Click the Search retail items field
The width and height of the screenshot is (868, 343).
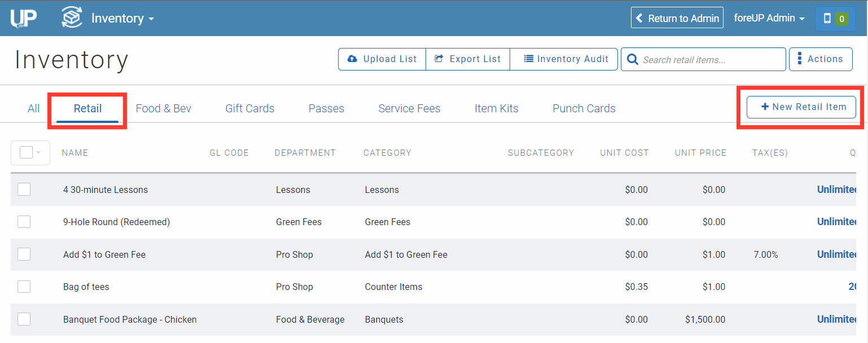click(x=711, y=60)
